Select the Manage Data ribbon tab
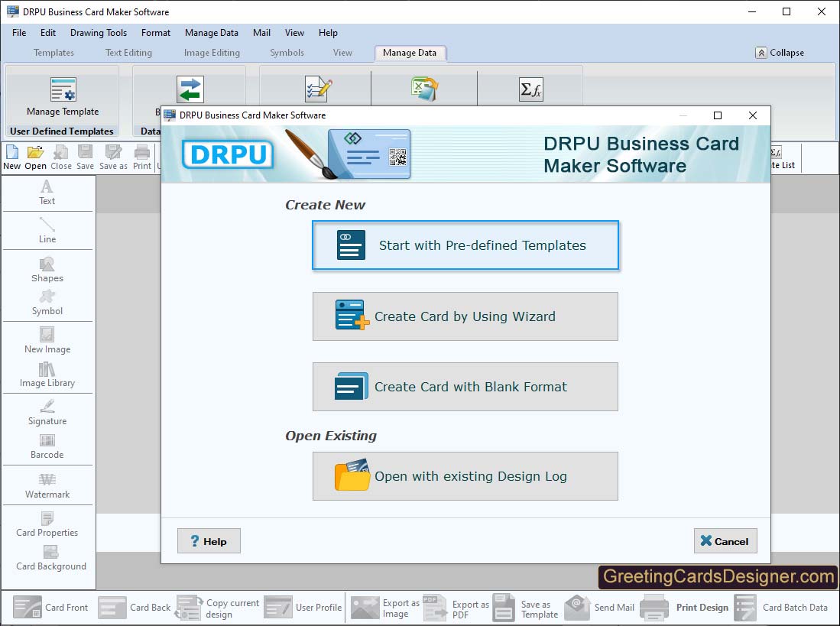The image size is (840, 626). point(410,53)
